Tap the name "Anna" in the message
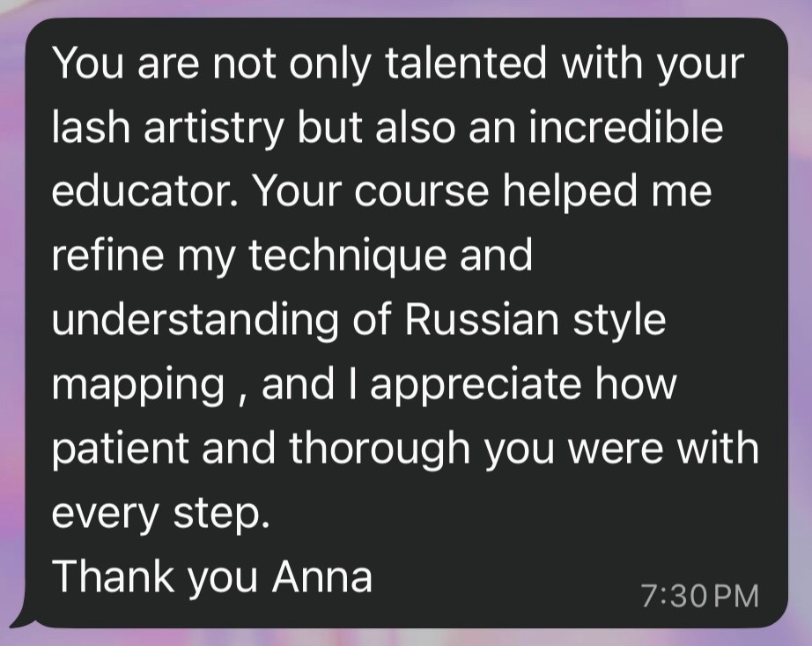 tap(321, 576)
